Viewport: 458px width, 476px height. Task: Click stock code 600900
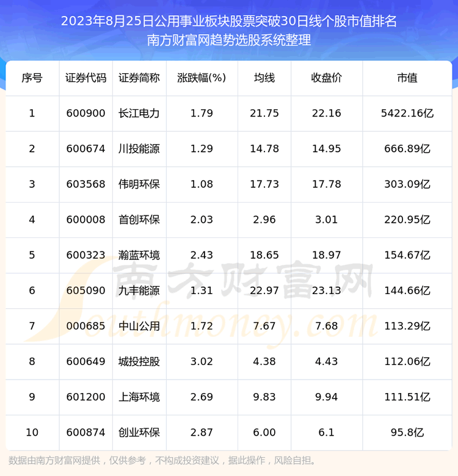(85, 114)
